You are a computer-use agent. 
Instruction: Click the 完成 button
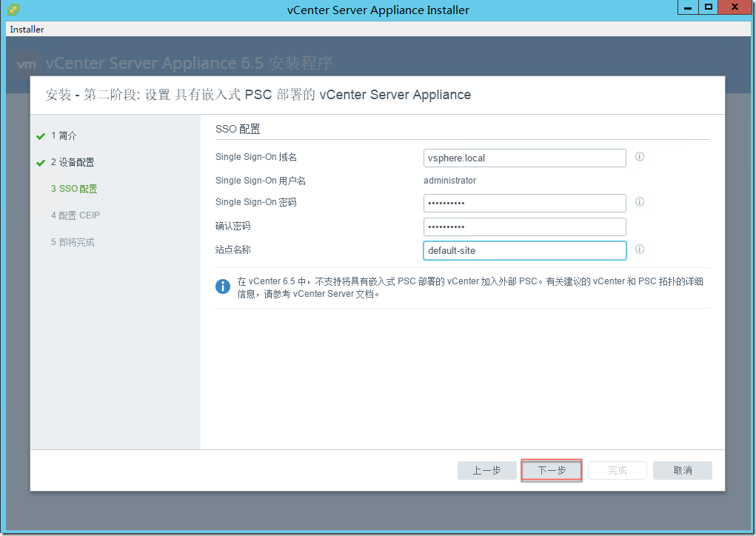[617, 470]
